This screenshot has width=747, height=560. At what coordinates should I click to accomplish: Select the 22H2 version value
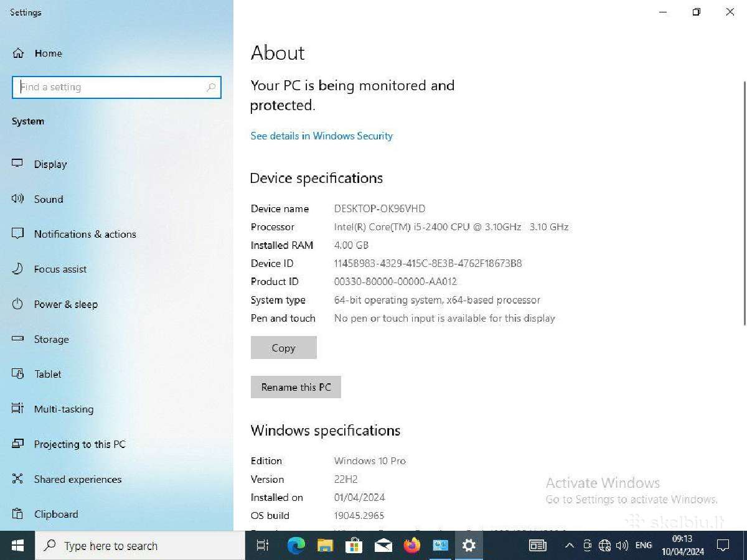(346, 479)
